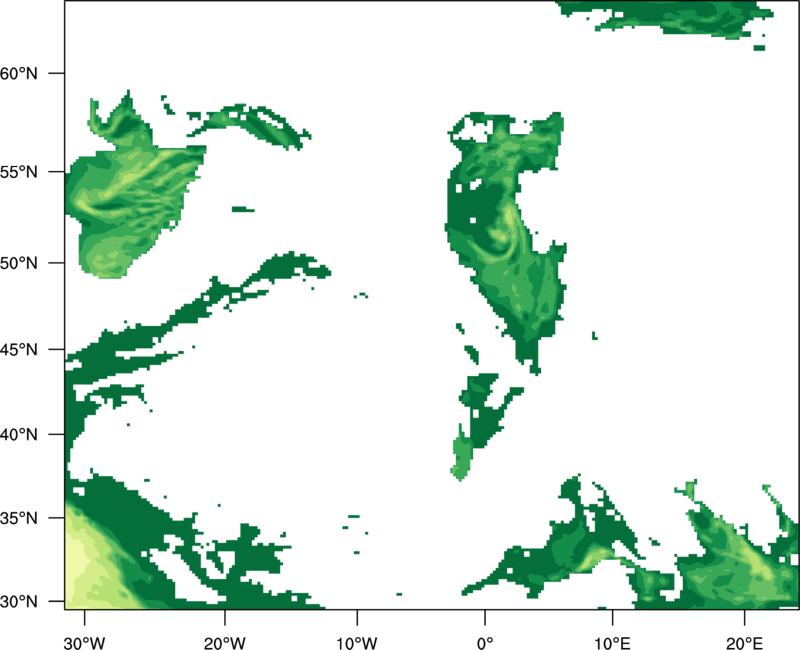Click the 20°E longitude label
This screenshot has width=800, height=650.
744,643
